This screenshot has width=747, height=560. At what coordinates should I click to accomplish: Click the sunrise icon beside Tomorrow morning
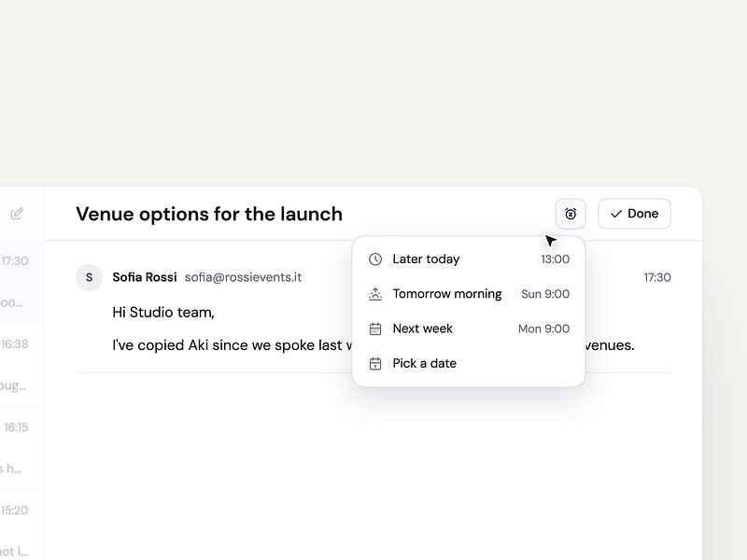[x=375, y=294]
